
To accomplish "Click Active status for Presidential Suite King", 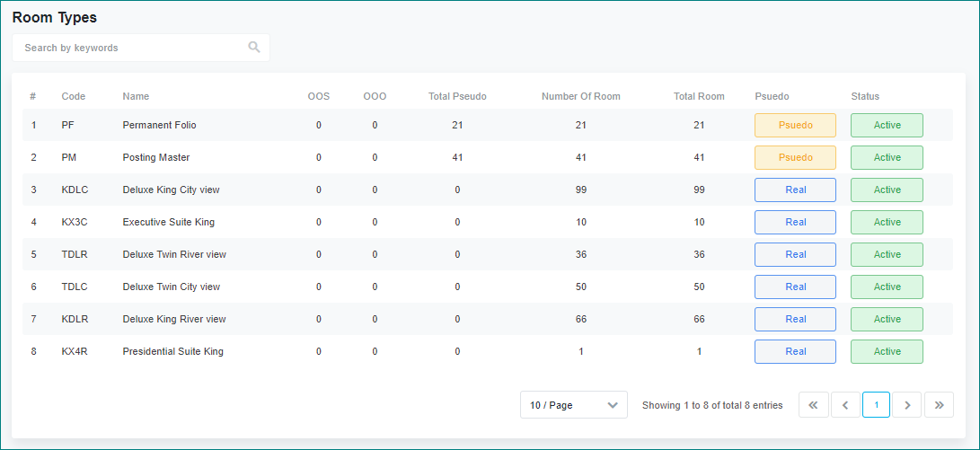I will [887, 351].
